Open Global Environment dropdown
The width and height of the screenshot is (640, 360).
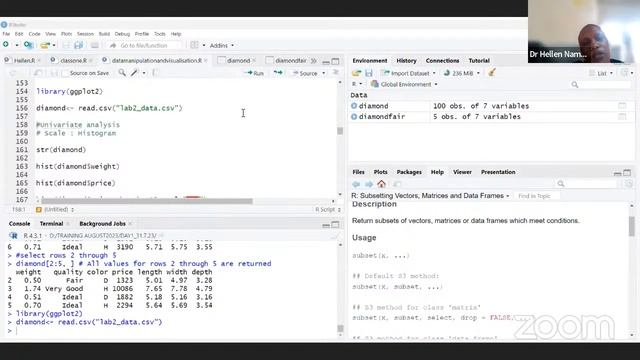pyautogui.click(x=404, y=84)
